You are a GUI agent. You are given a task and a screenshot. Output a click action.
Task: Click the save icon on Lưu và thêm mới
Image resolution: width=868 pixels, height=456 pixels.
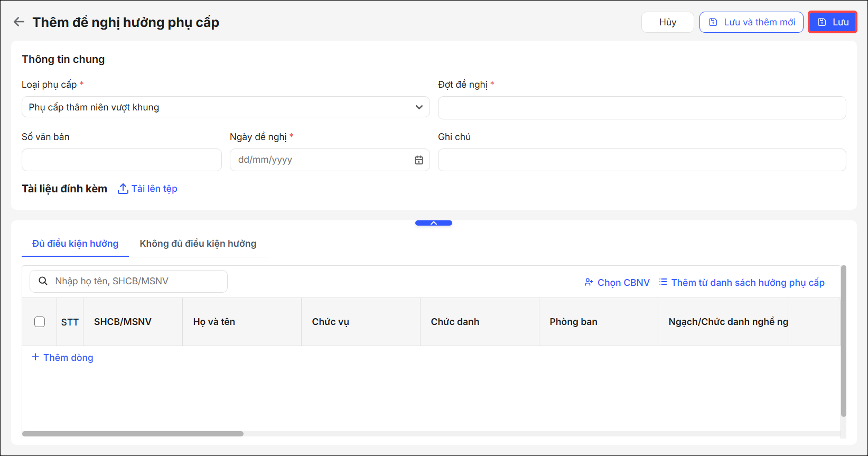[713, 22]
